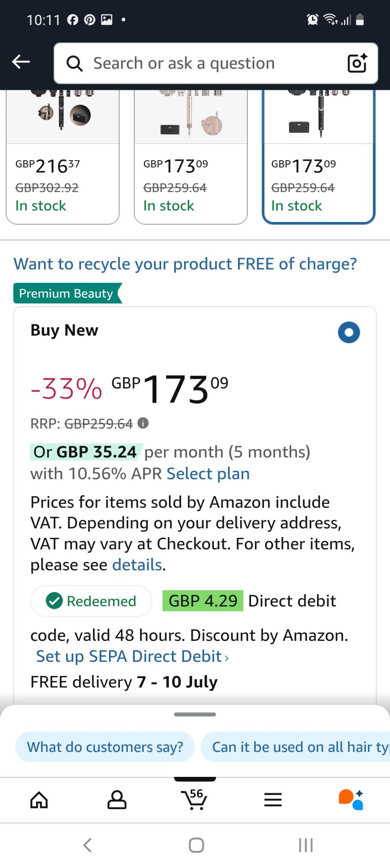Open the hamburger menu tab

(273, 800)
